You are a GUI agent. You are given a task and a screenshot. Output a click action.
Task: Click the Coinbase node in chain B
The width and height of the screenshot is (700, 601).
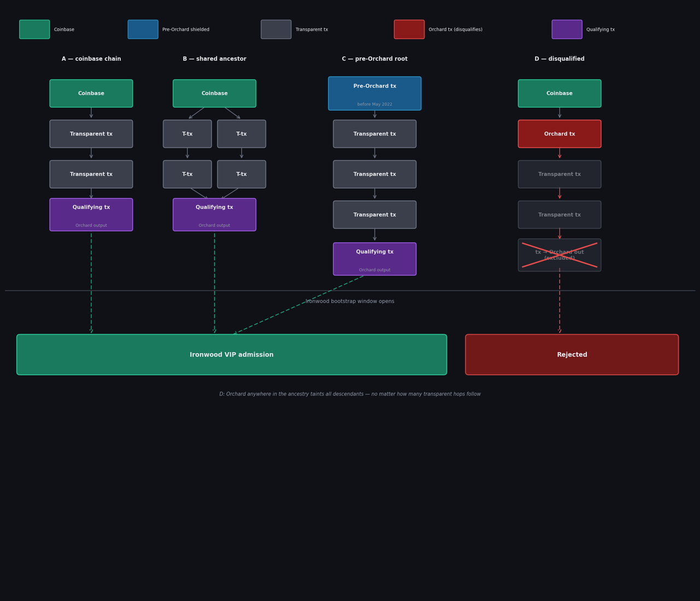coord(214,94)
